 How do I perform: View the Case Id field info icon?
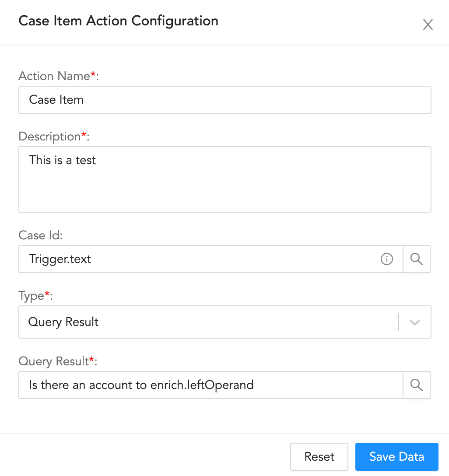(386, 259)
